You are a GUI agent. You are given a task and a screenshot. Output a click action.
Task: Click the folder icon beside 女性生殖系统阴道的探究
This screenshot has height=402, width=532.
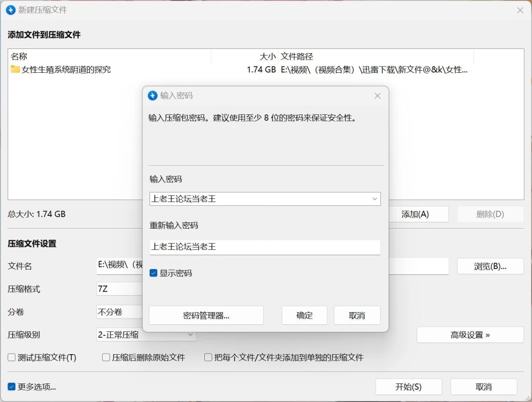click(x=15, y=69)
